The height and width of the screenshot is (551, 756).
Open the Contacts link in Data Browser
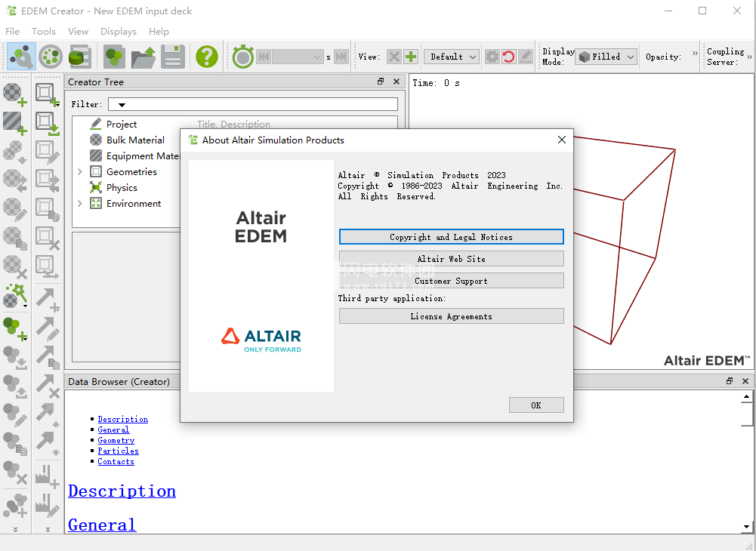pyautogui.click(x=116, y=461)
